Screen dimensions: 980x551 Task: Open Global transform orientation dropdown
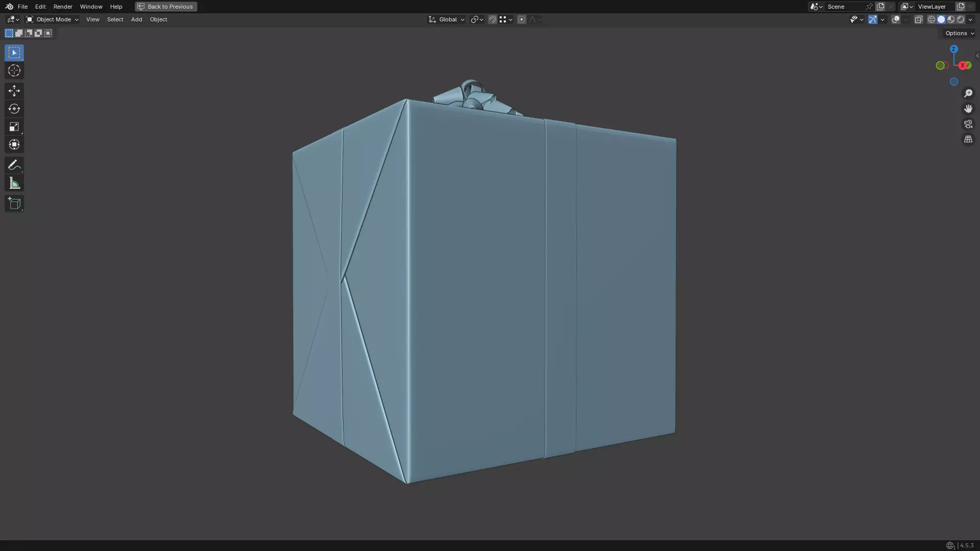[447, 19]
